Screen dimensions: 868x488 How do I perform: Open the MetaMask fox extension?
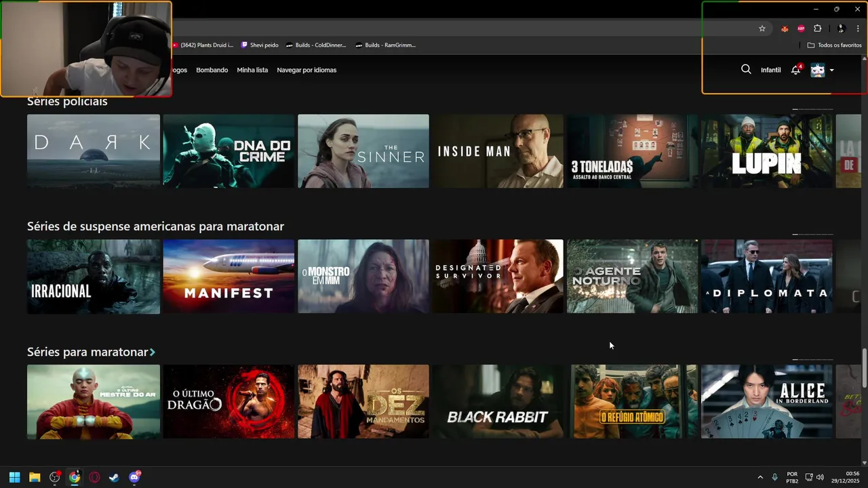tap(785, 28)
